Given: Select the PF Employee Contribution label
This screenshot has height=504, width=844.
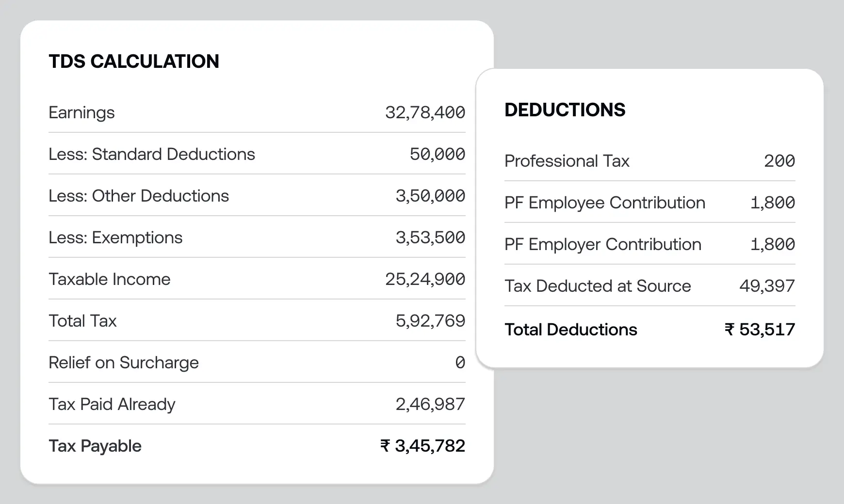Looking at the screenshot, I should click(x=604, y=203).
